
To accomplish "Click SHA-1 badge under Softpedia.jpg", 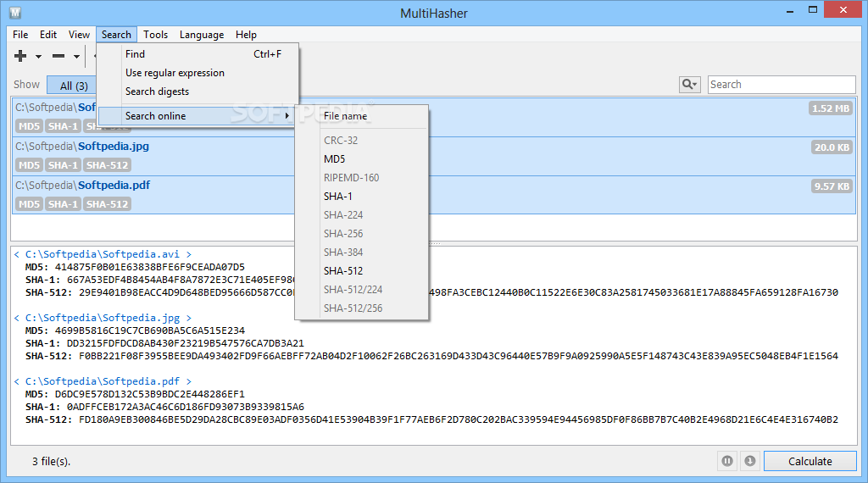I will click(x=63, y=165).
